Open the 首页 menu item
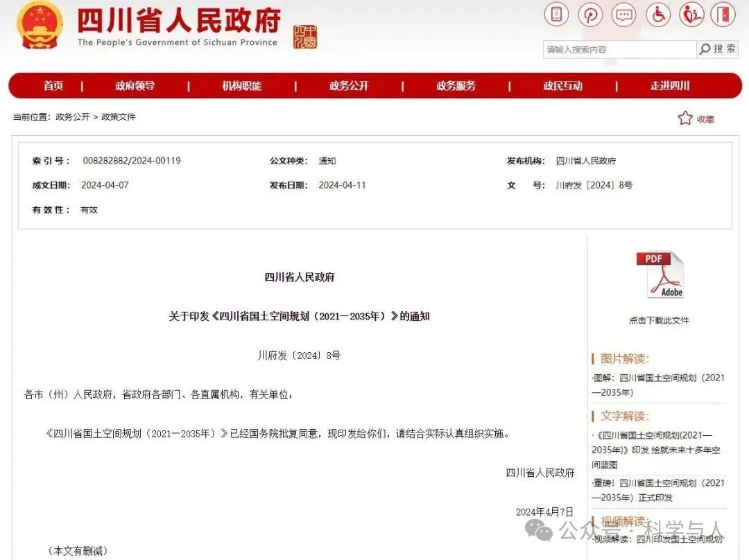The image size is (749, 560). click(x=53, y=85)
